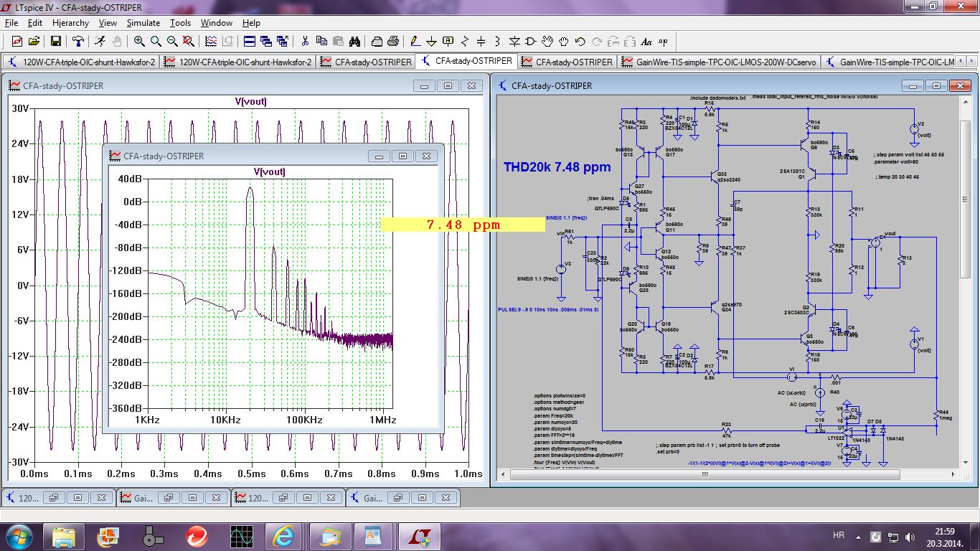Click the Zoom Out magnifier icon
980x551 pixels.
pyautogui.click(x=172, y=42)
